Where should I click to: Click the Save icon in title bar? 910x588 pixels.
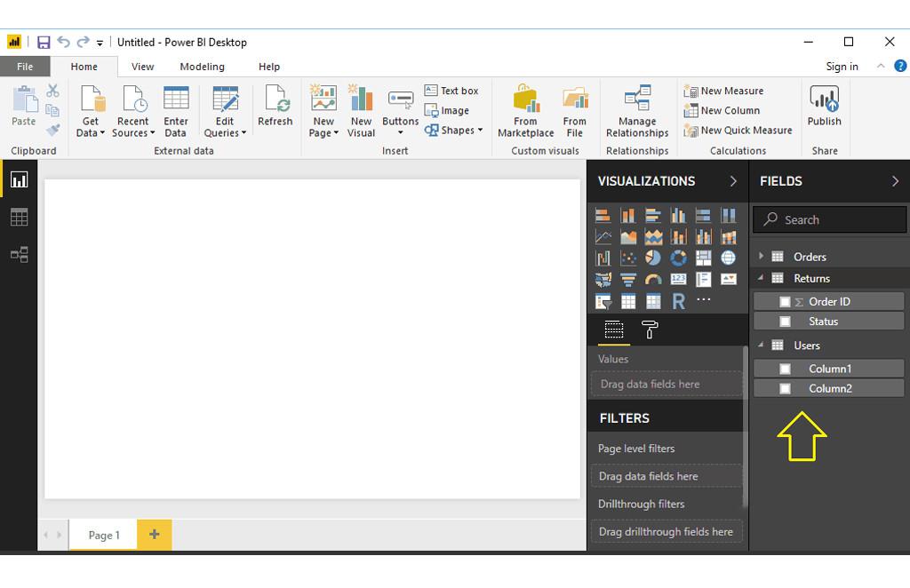pyautogui.click(x=44, y=43)
